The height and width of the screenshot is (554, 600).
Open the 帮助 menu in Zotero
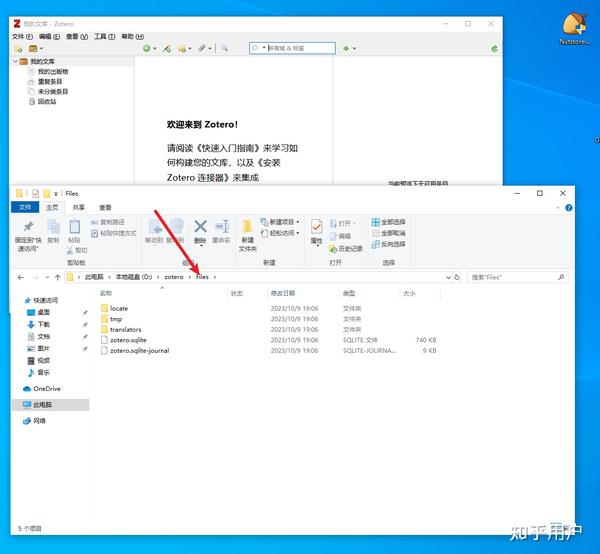[x=132, y=36]
